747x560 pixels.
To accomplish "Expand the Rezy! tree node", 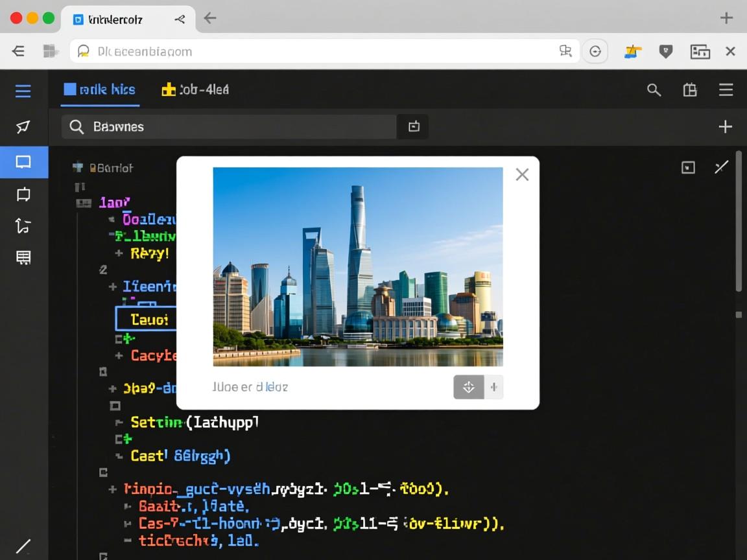I will [x=119, y=253].
